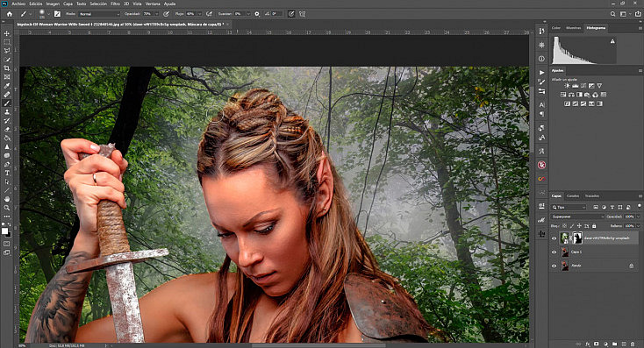Viewport: 644px width, 348px height.
Task: Open the layer filter Tipo dropdown
Action: click(x=569, y=207)
